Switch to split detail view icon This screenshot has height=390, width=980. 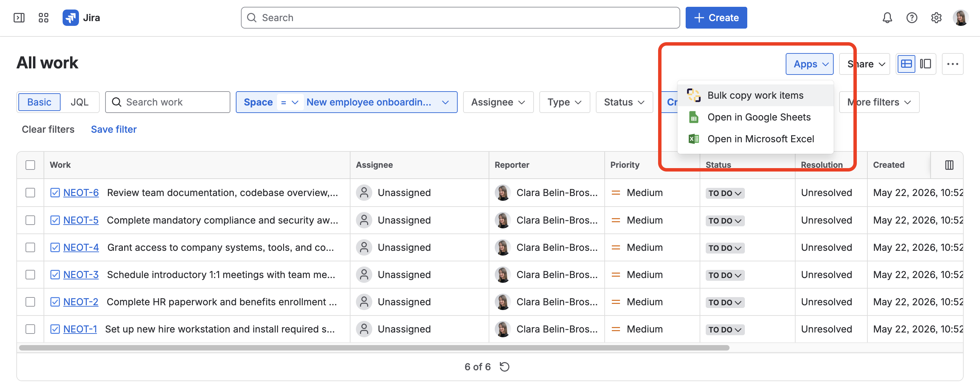(x=925, y=64)
